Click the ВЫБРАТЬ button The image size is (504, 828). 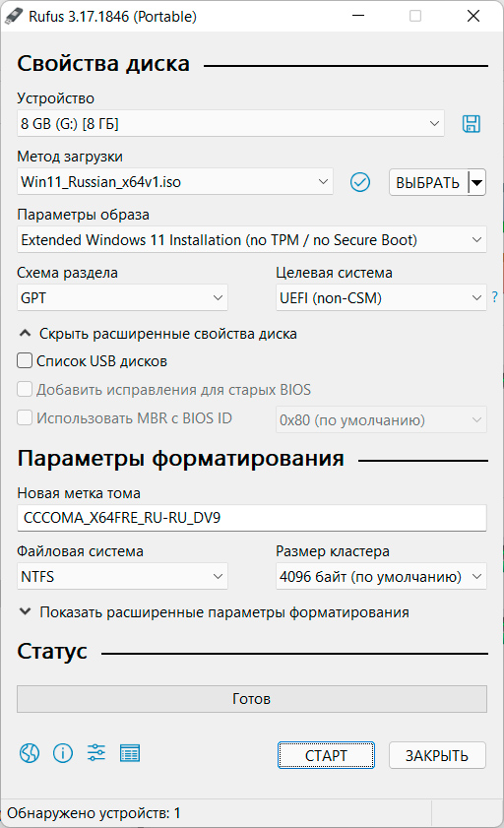pyautogui.click(x=428, y=182)
